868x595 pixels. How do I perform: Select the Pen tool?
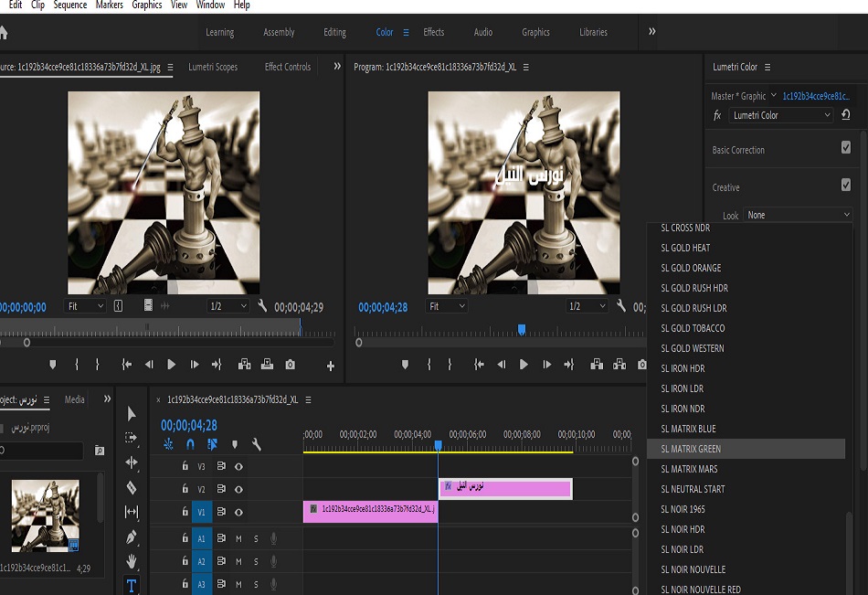pyautogui.click(x=132, y=537)
